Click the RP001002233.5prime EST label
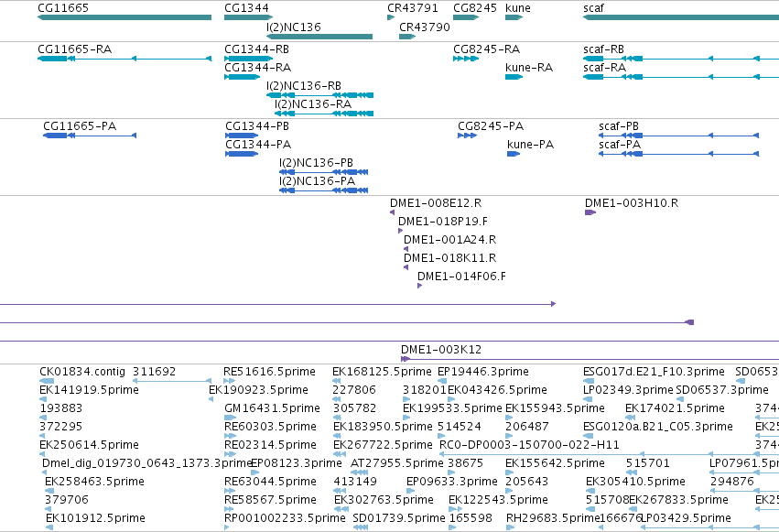Viewport: 779px width, 532px height. pyautogui.click(x=285, y=518)
